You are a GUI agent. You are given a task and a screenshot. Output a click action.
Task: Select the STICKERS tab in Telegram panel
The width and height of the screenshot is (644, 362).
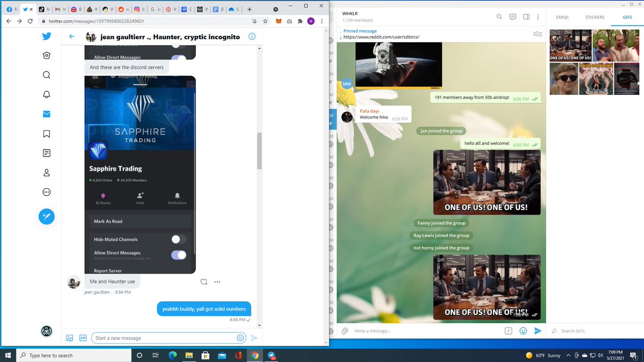point(595,17)
